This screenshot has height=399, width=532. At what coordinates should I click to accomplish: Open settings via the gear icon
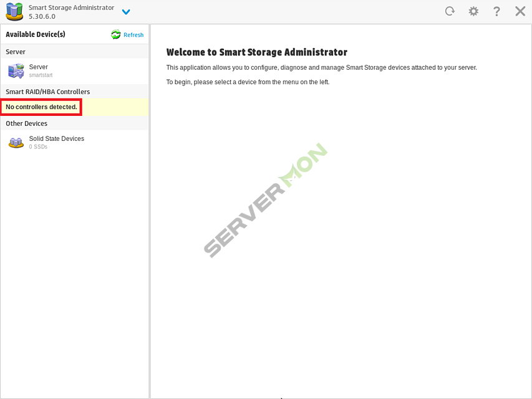point(473,11)
